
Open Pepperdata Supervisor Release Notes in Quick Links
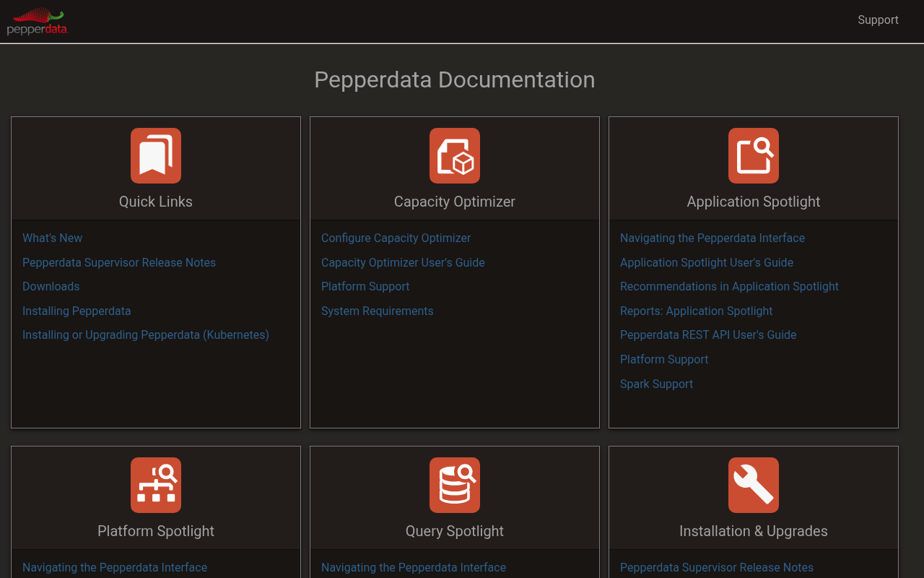click(x=119, y=262)
